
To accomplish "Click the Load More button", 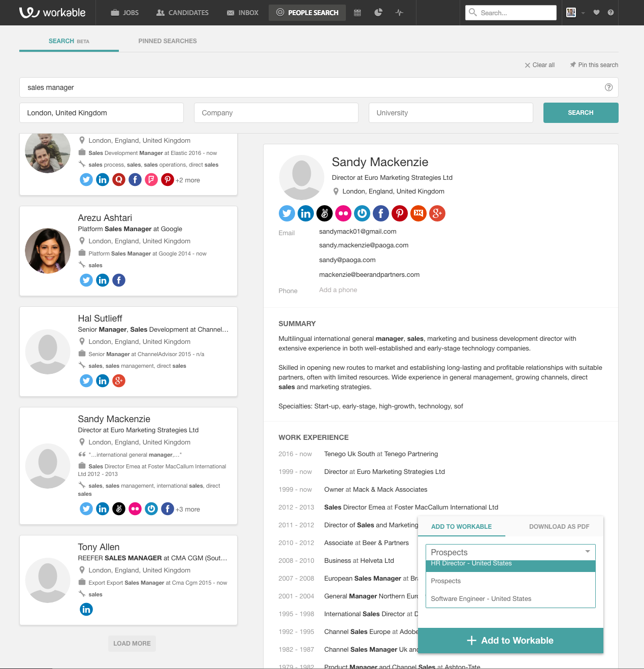I will point(132,644).
